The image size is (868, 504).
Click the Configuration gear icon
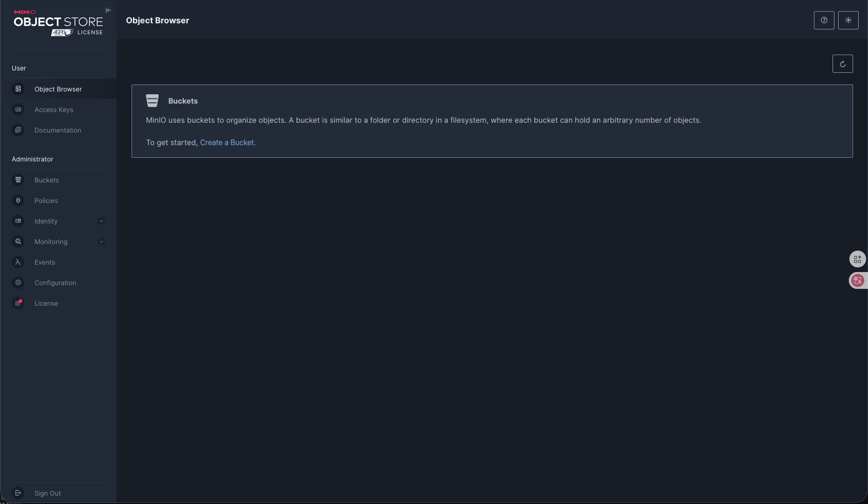click(18, 283)
